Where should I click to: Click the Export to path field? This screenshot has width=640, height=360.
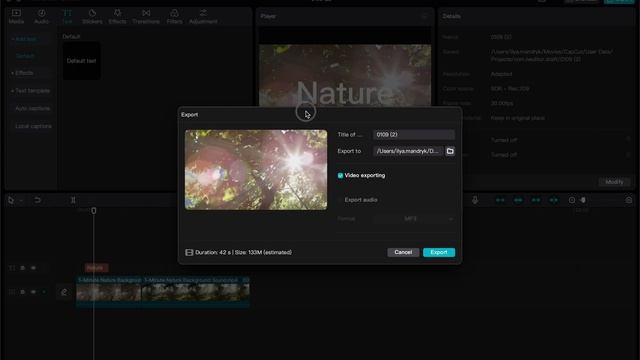click(408, 151)
